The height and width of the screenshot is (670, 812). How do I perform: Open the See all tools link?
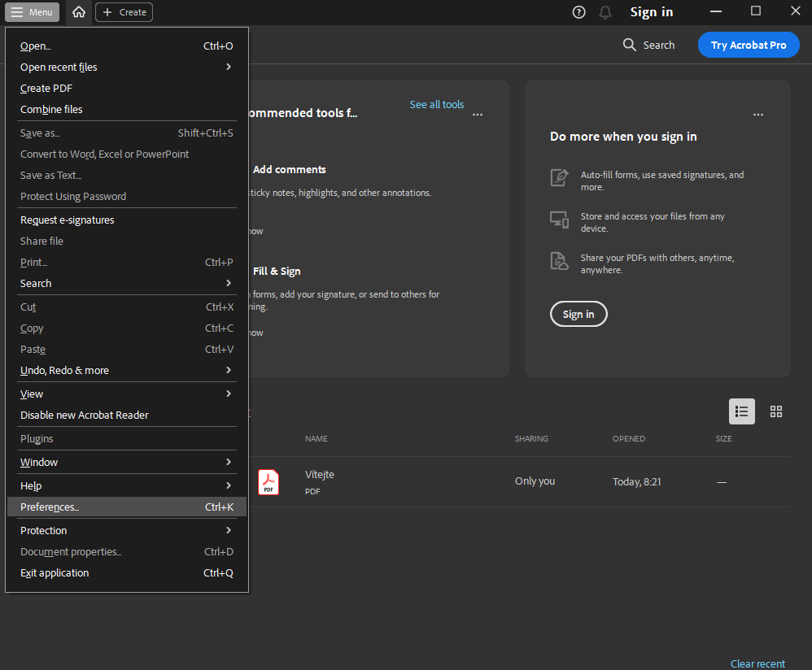tap(436, 105)
